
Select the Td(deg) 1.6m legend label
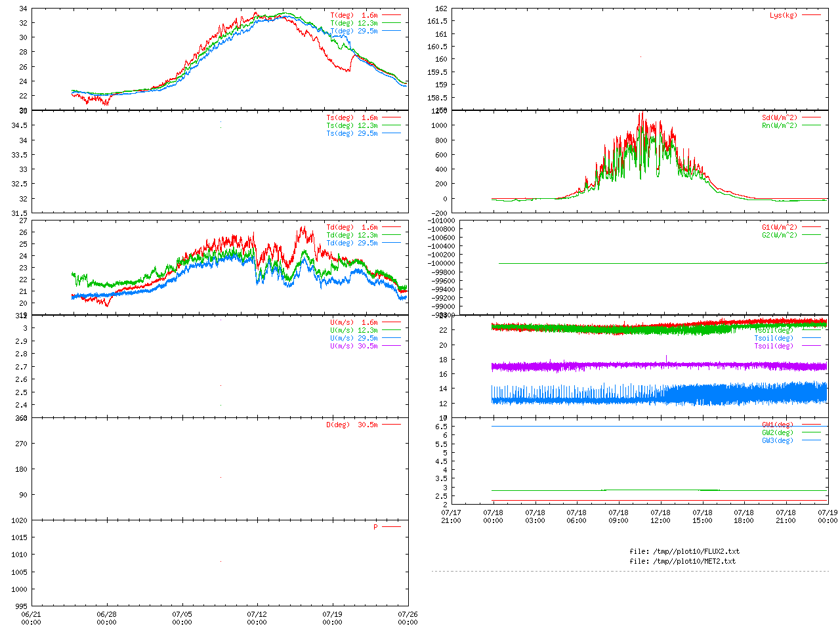pos(352,227)
